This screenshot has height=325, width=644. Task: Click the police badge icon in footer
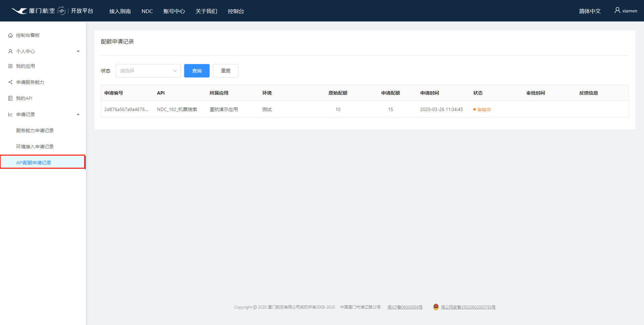pyautogui.click(x=436, y=307)
